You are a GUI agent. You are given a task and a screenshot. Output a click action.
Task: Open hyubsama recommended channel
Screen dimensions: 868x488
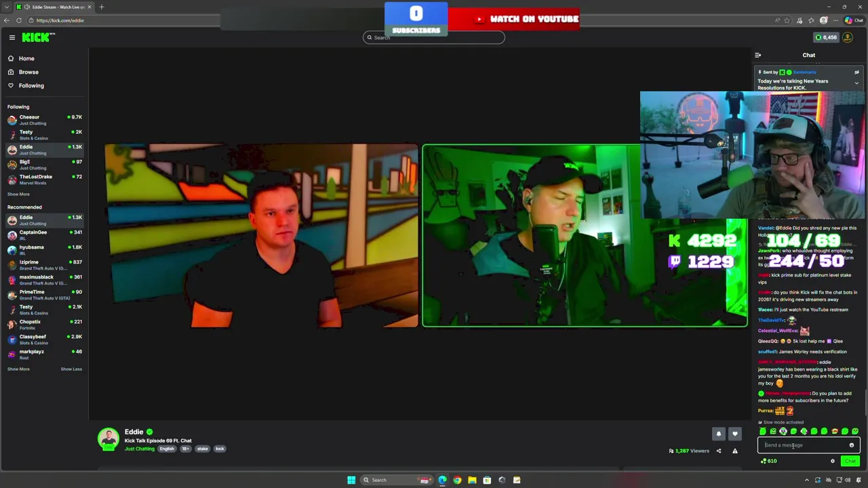click(44, 250)
